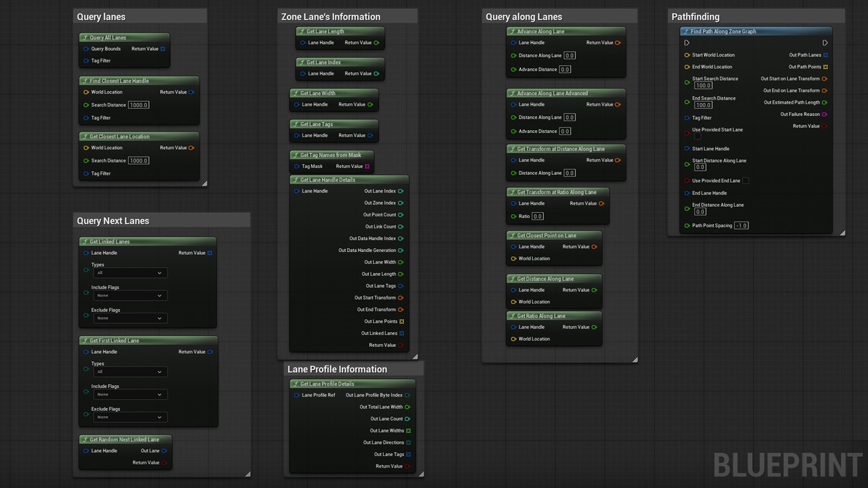Select the Get Lane Handle Details node header

(x=349, y=180)
